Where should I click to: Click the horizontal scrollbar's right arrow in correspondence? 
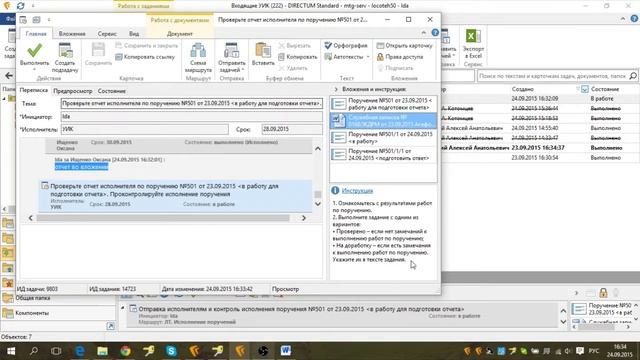(x=303, y=218)
